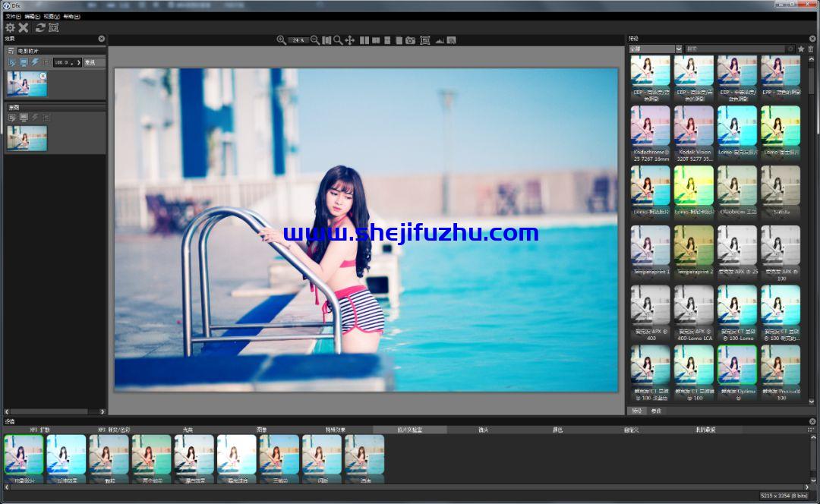This screenshot has height=504, width=820.
Task: Select the film layer thumbnail in effects panel
Action: point(27,84)
